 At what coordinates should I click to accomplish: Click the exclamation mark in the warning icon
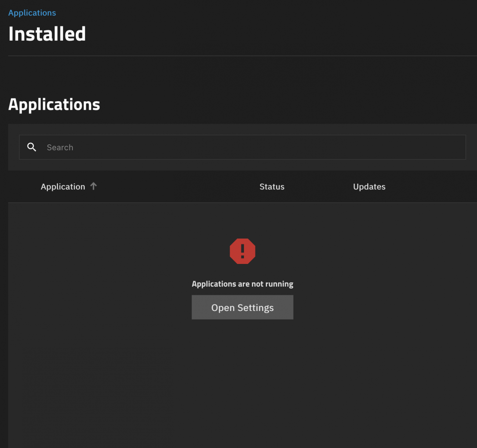pyautogui.click(x=242, y=251)
